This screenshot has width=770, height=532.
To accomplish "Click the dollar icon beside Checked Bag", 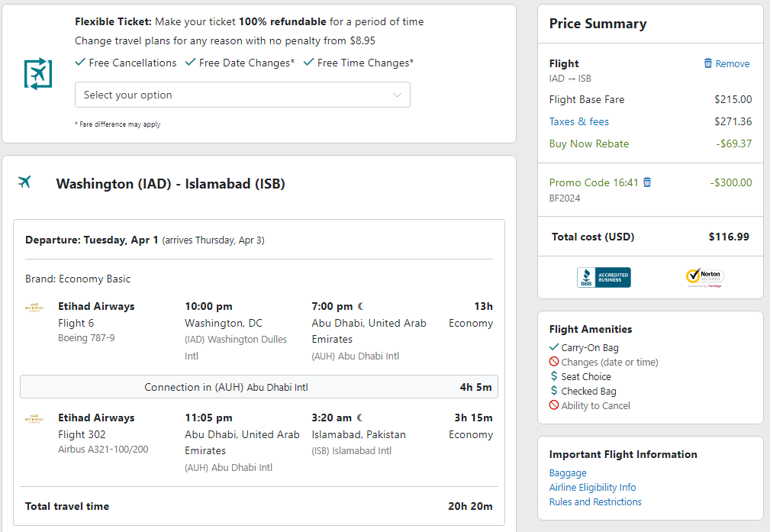I will point(554,391).
